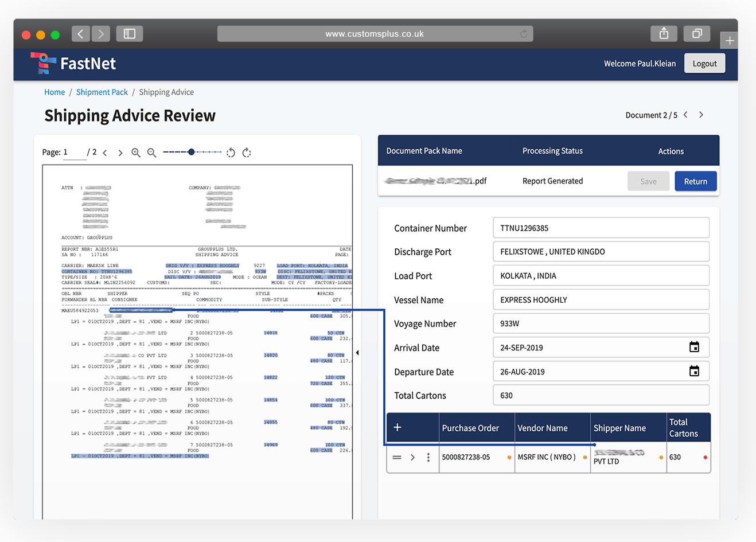Adjust the zoom level slider

(x=191, y=152)
